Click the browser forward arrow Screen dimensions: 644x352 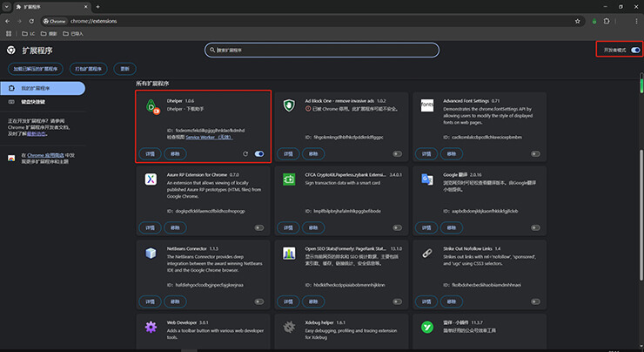(x=19, y=21)
